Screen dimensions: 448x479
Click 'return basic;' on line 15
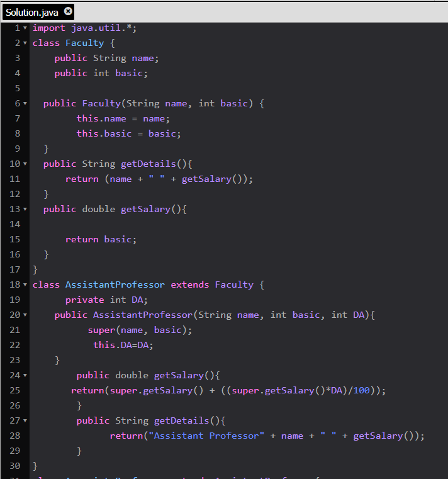tap(101, 239)
